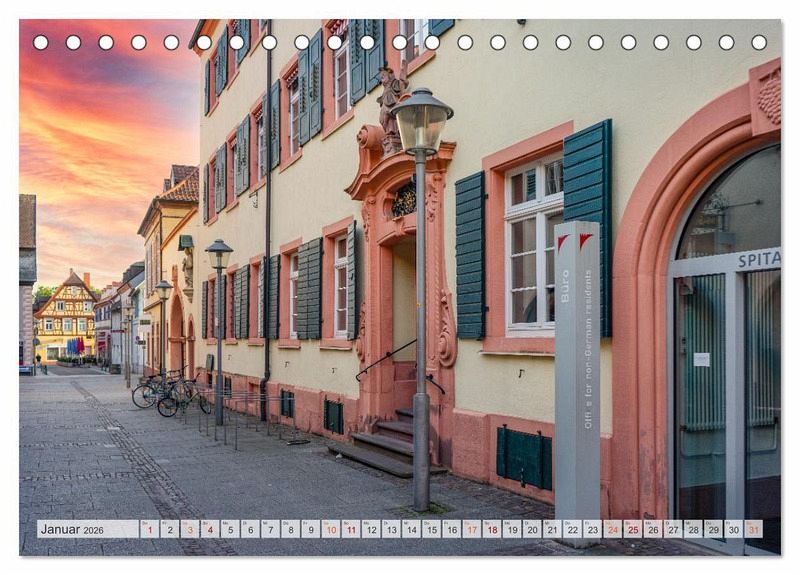Click the green cellar hatch below the window
Image resolution: width=800 pixels, height=575 pixels.
click(x=524, y=457)
